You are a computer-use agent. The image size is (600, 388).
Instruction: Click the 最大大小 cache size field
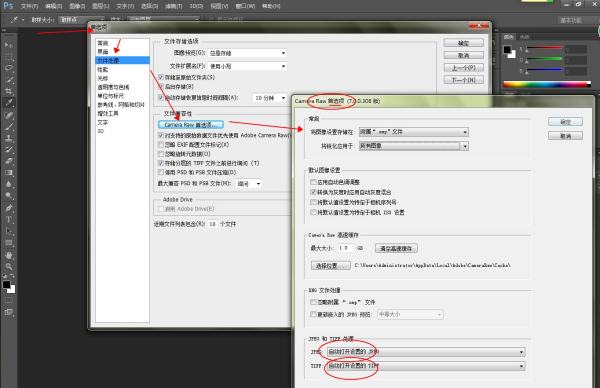coord(346,248)
